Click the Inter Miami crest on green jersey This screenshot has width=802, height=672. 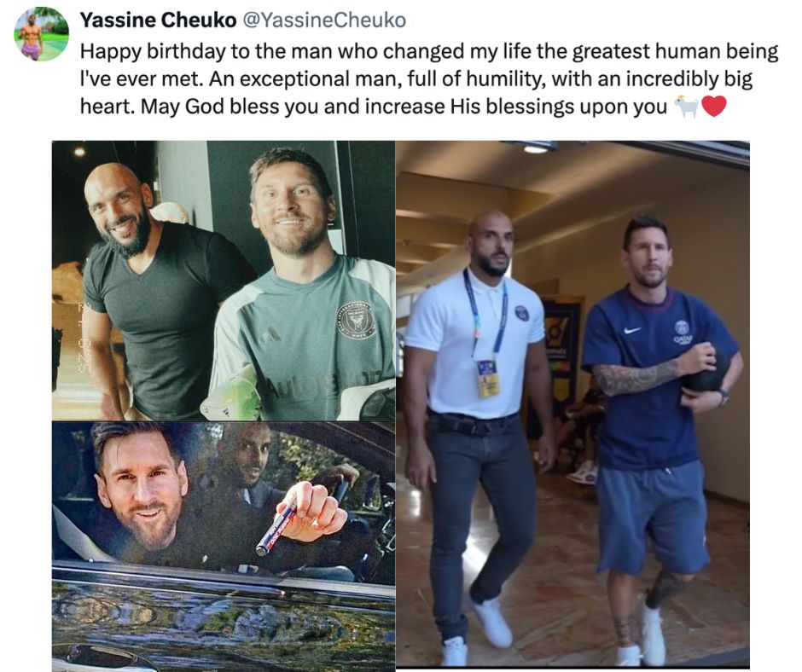(x=357, y=320)
